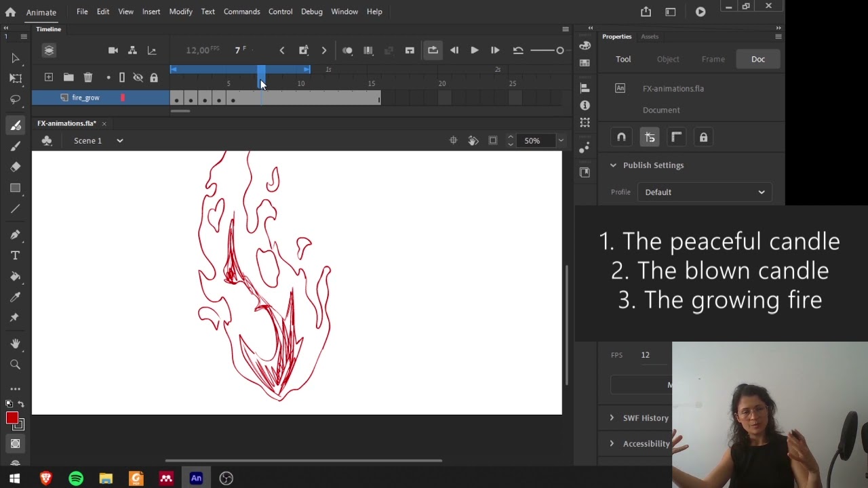Open the Profile Default dropdown
This screenshot has height=488, width=868.
coord(705,192)
